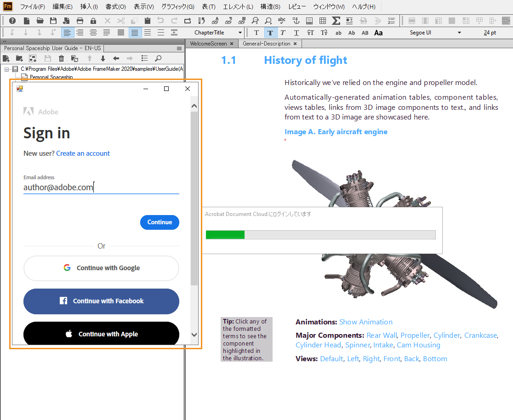The height and width of the screenshot is (420, 513).
Task: Open the equations sigma tool
Action: click(x=336, y=21)
